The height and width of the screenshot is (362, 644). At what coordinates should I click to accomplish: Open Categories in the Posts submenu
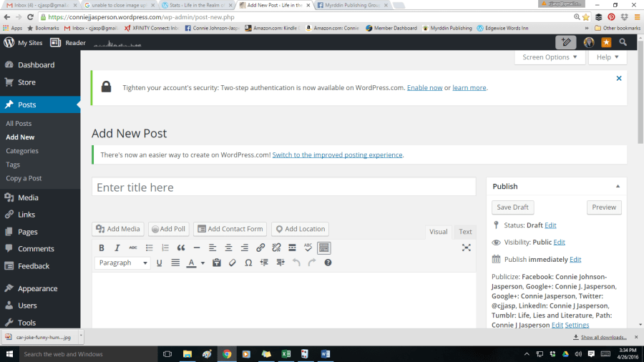22,151
